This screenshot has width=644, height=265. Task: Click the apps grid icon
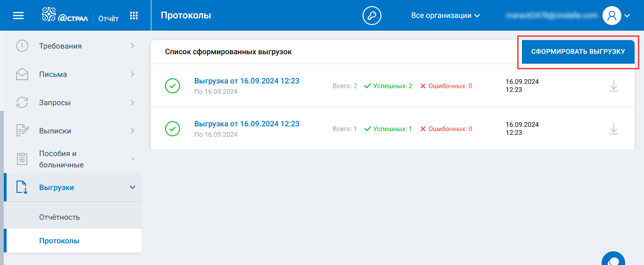click(x=134, y=16)
